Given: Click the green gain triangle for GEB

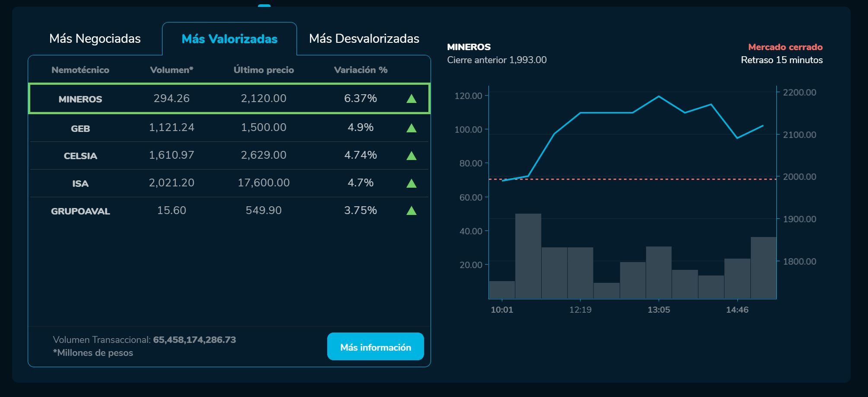Looking at the screenshot, I should point(412,127).
